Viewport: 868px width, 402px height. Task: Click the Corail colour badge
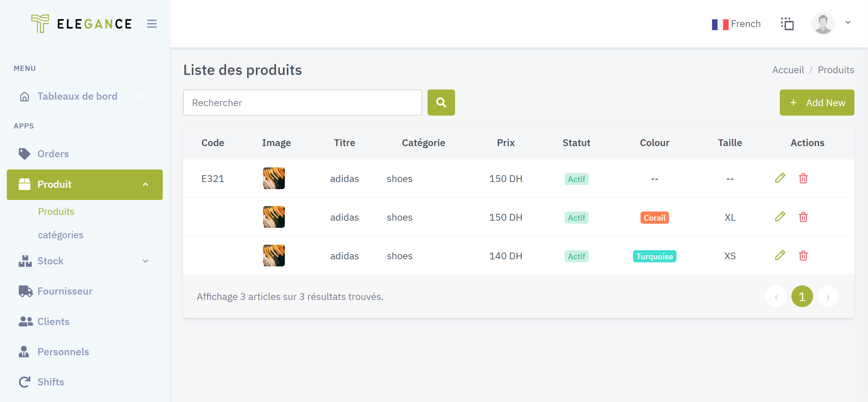(654, 218)
